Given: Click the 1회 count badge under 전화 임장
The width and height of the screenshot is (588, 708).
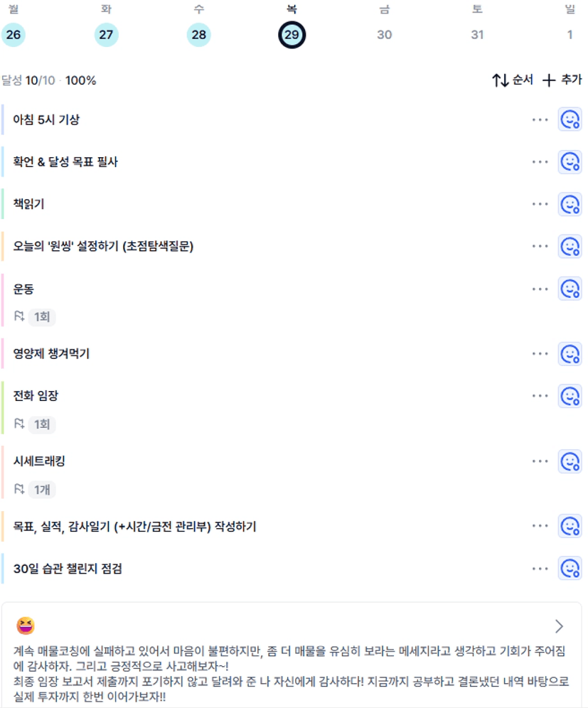Looking at the screenshot, I should click(x=41, y=424).
